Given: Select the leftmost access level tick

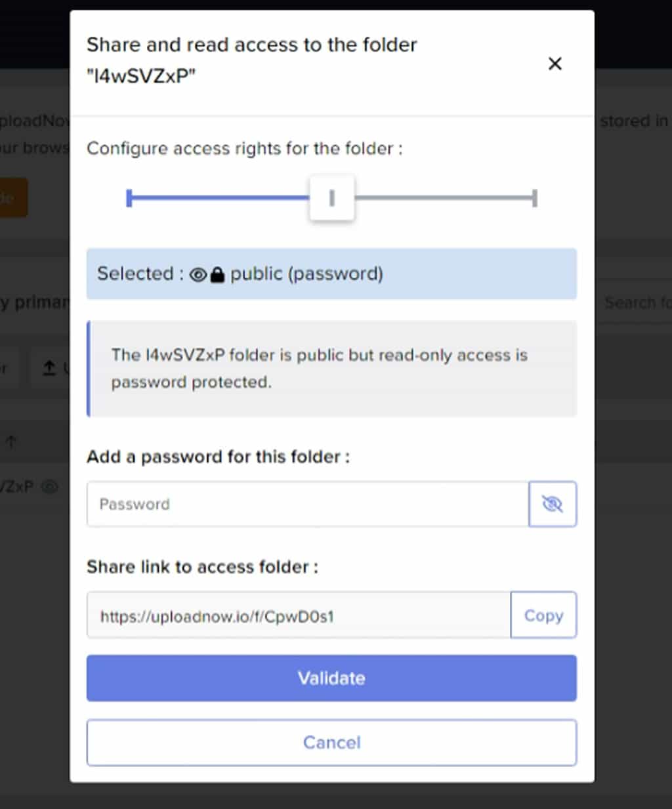Looking at the screenshot, I should point(129,197).
